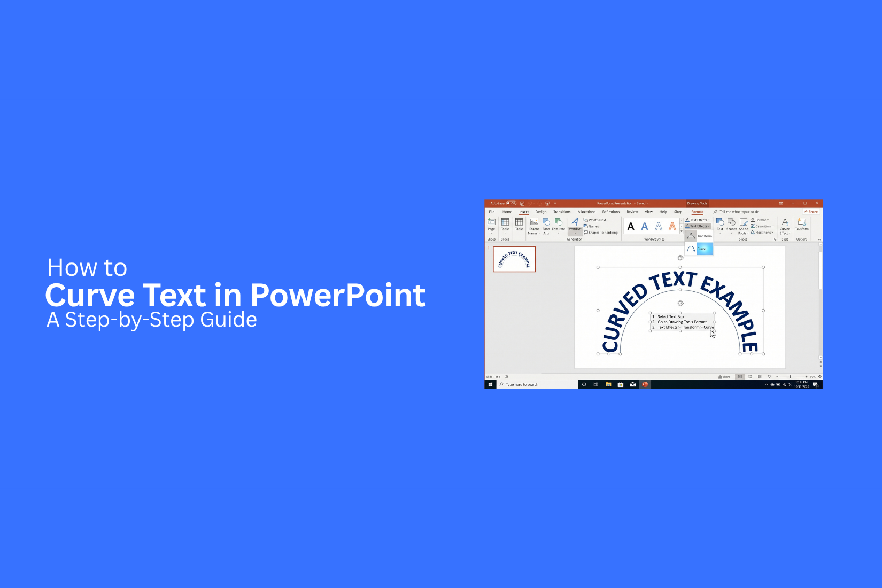Viewport: 882px width, 588px height.
Task: Switch to Slide Sorter view icon
Action: 750,377
